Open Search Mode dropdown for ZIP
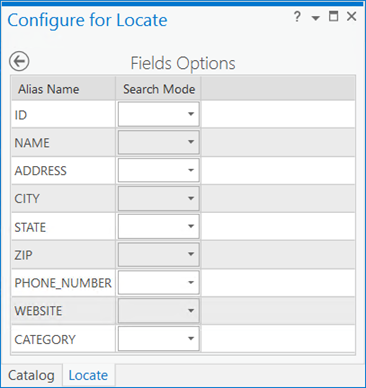366x388 pixels. tap(159, 255)
